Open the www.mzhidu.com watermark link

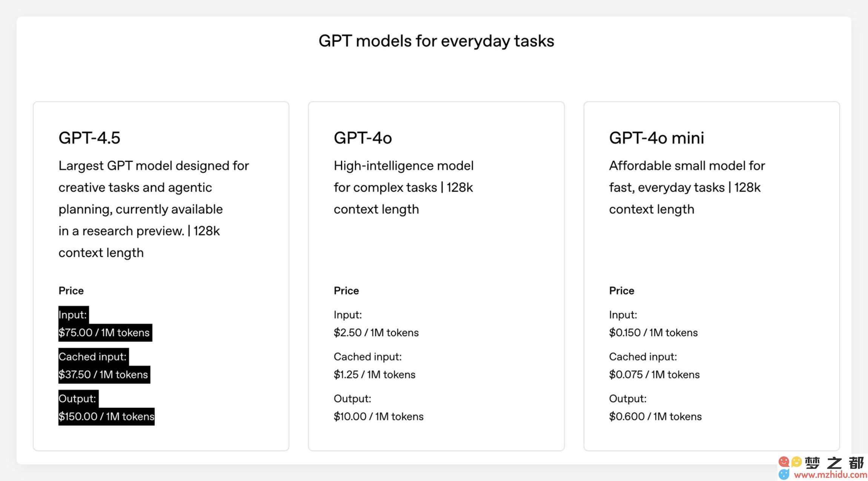[831, 475]
